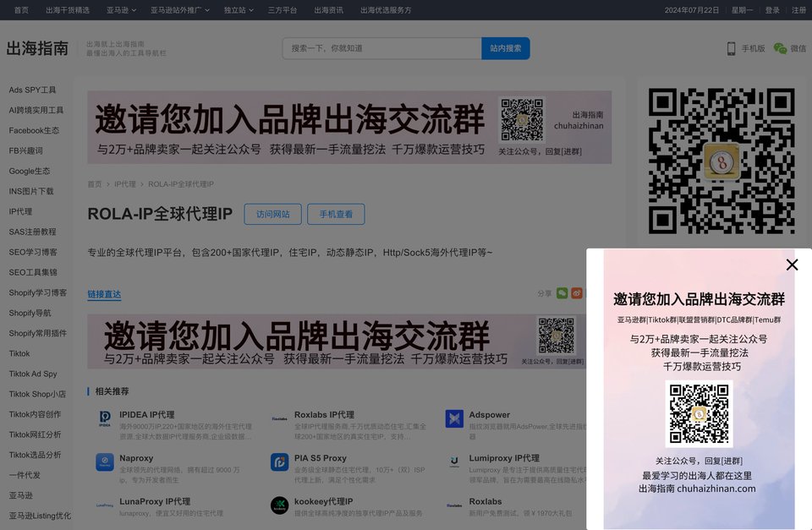The height and width of the screenshot is (530, 812).
Task: Click the mobile phone icon for 手机版
Action: 731,49
